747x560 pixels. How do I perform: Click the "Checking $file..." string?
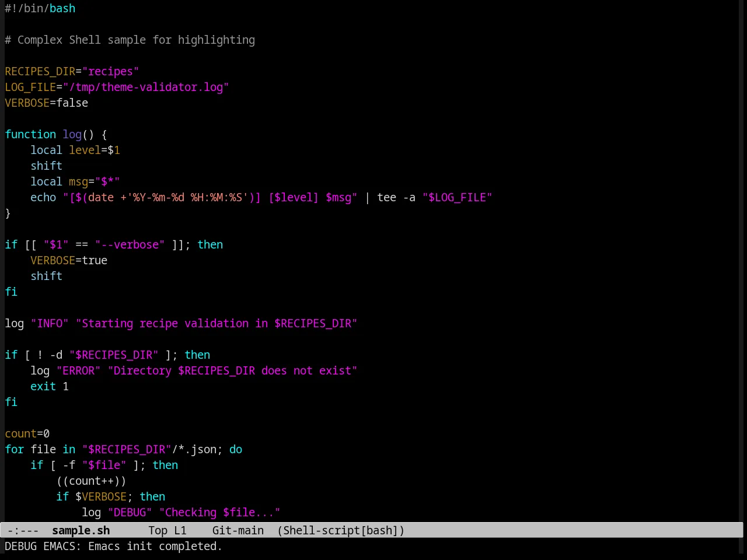pos(220,512)
